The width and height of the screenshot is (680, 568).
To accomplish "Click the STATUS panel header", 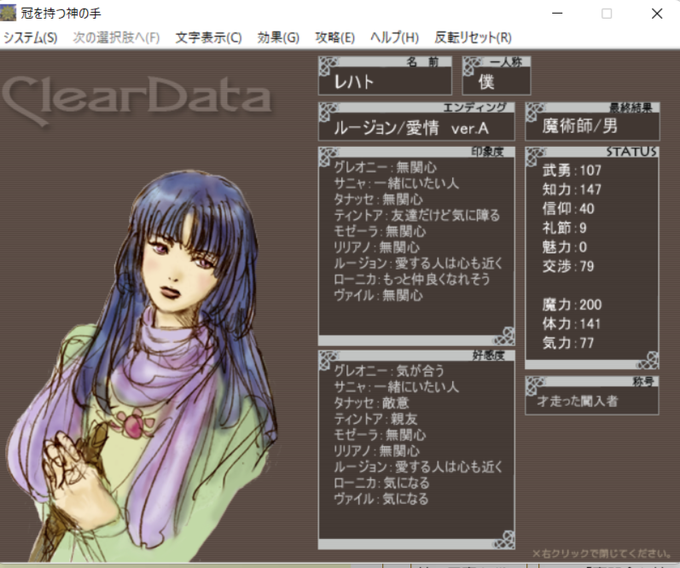I will [x=592, y=151].
